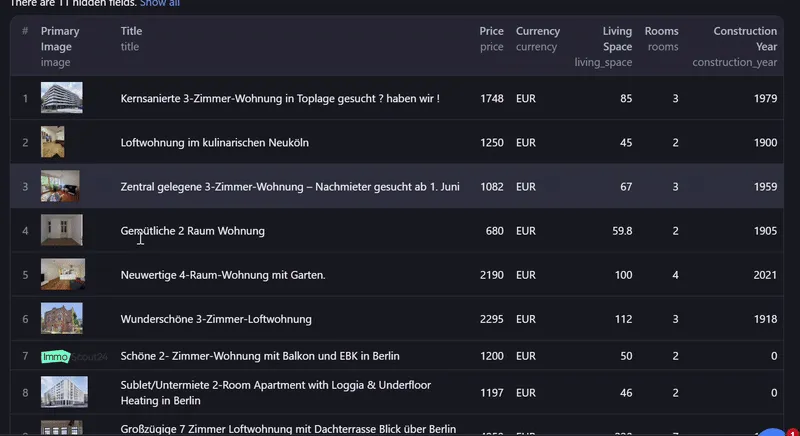This screenshot has width=800, height=436.
Task: Click construction year 1959
Action: point(765,187)
